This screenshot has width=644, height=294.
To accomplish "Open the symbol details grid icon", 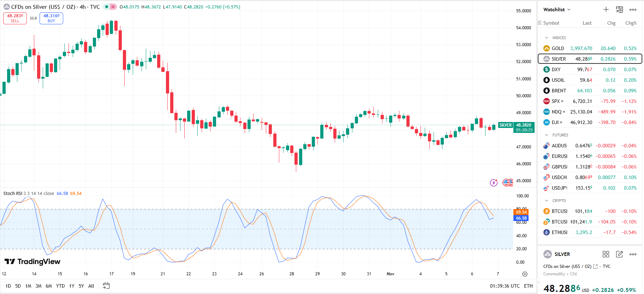I will coord(606,254).
